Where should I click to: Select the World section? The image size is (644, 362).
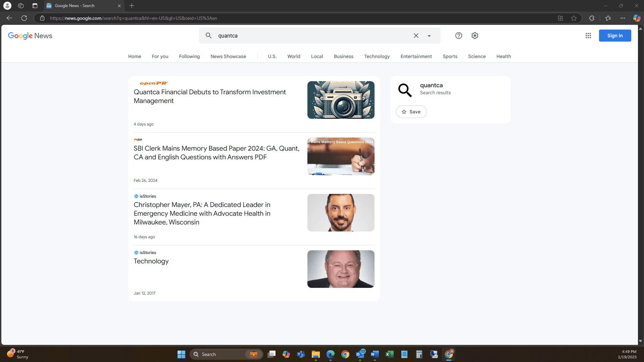point(294,56)
